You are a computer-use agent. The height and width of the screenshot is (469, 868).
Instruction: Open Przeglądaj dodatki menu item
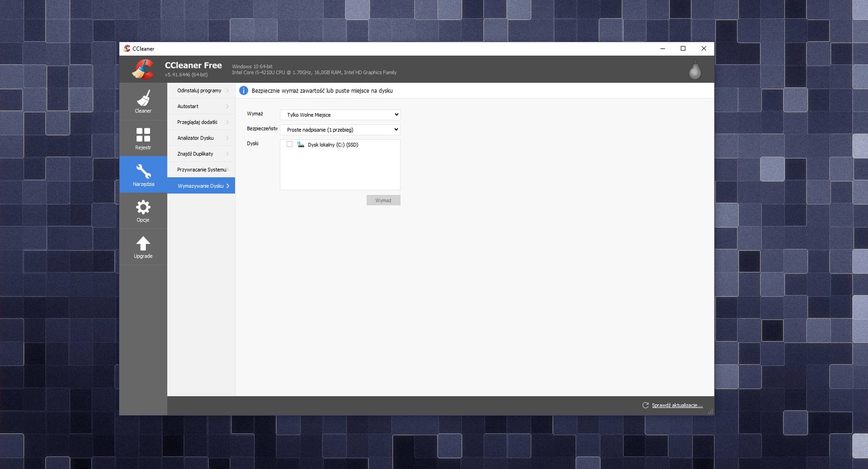click(x=201, y=122)
